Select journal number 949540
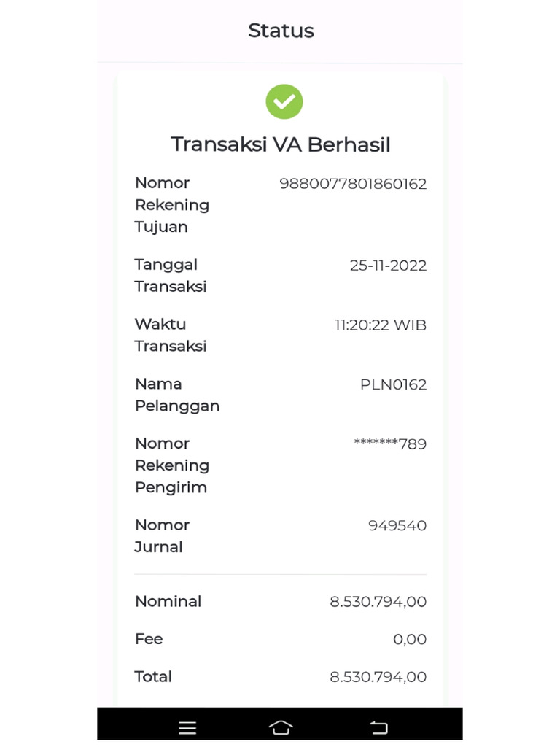The width and height of the screenshot is (560, 747). point(397,526)
